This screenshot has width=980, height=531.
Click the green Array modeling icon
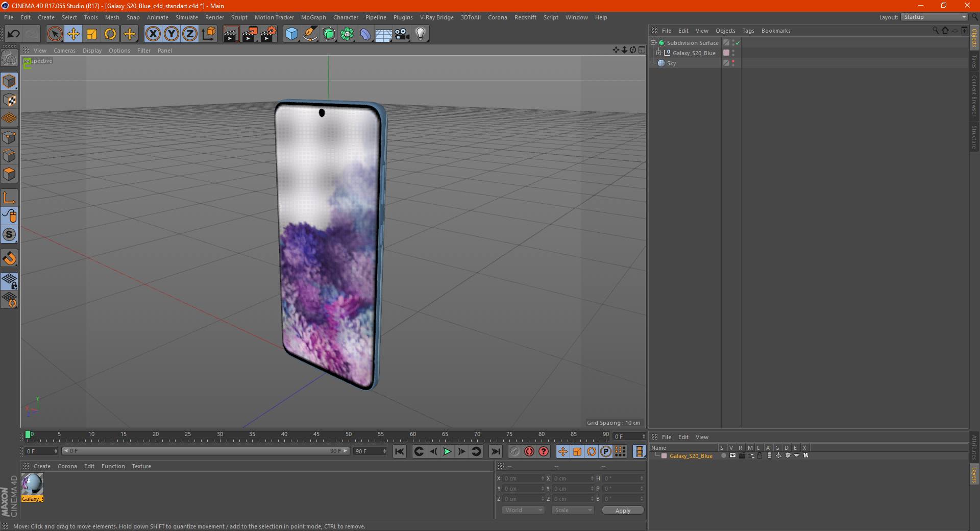(347, 34)
